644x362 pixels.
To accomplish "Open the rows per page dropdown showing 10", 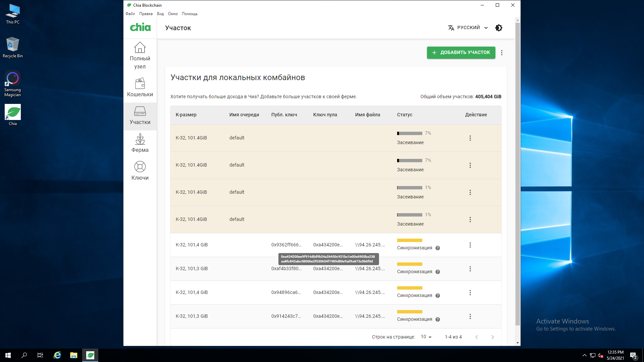I will pyautogui.click(x=426, y=337).
